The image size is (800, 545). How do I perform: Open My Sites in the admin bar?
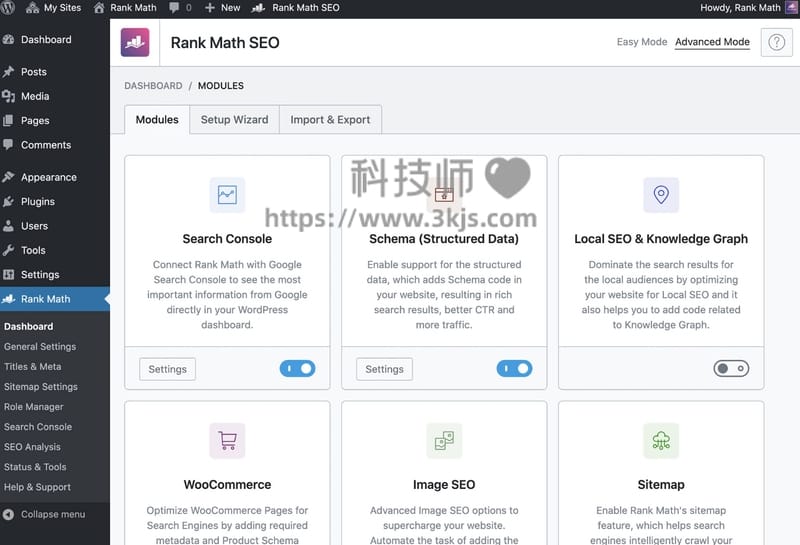[x=54, y=8]
